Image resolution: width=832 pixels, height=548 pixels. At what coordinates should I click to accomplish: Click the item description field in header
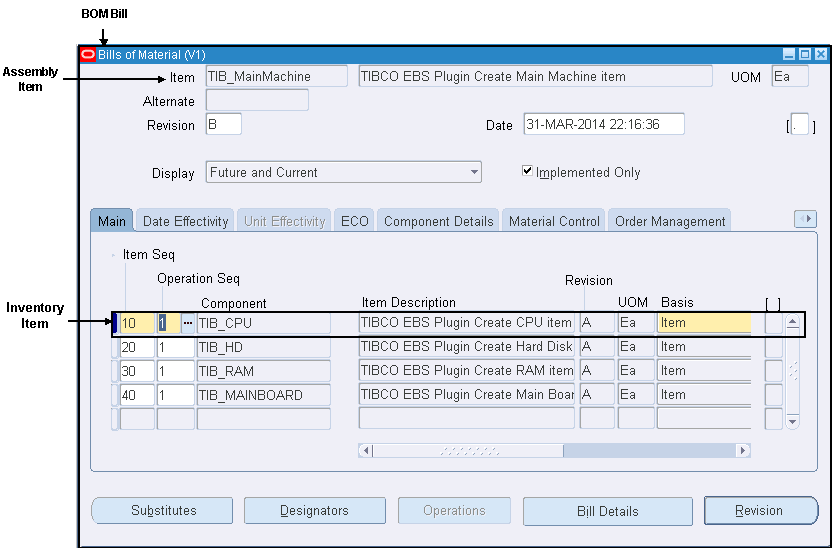[535, 76]
